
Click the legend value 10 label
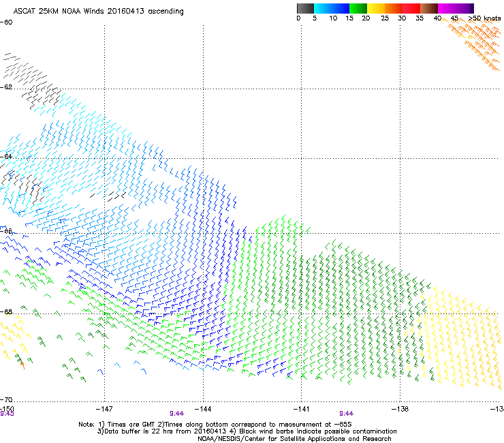click(x=333, y=18)
